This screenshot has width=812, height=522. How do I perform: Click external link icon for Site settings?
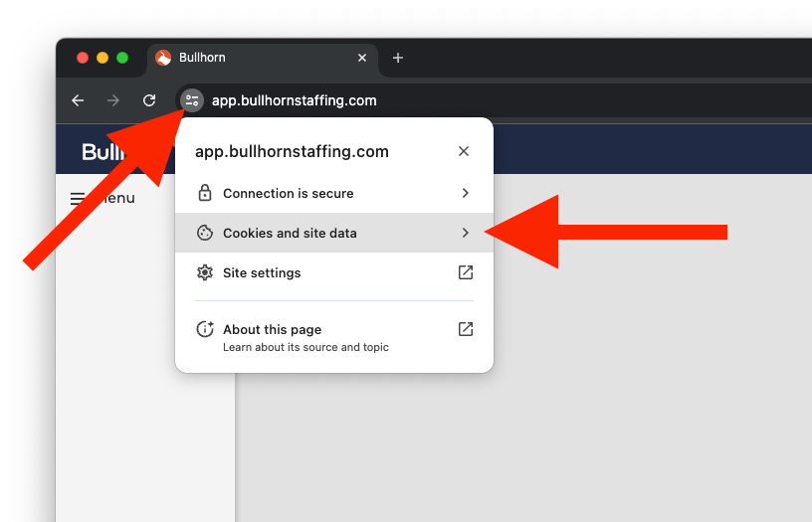tap(466, 272)
